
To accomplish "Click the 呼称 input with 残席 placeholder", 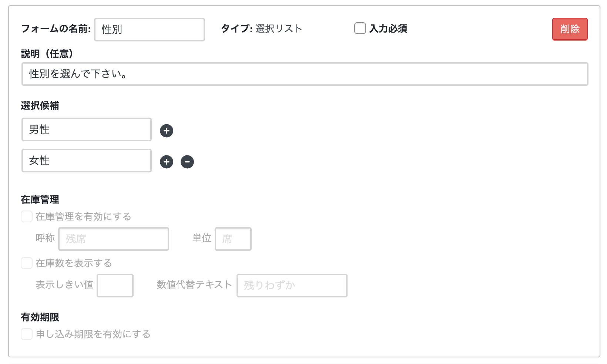I will tap(114, 239).
